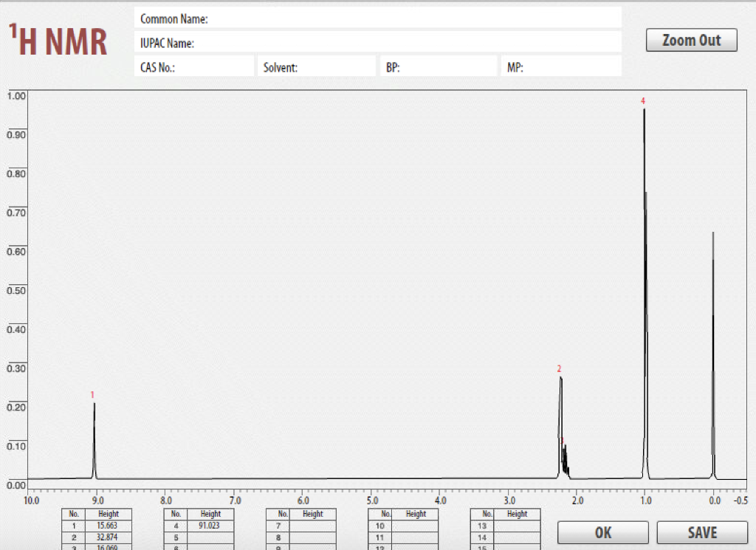Click height value 32.874 in table

click(x=108, y=537)
